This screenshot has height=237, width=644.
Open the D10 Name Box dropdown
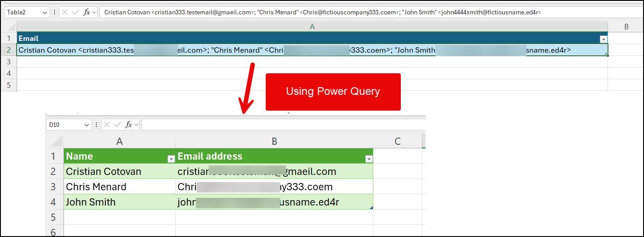tap(87, 125)
